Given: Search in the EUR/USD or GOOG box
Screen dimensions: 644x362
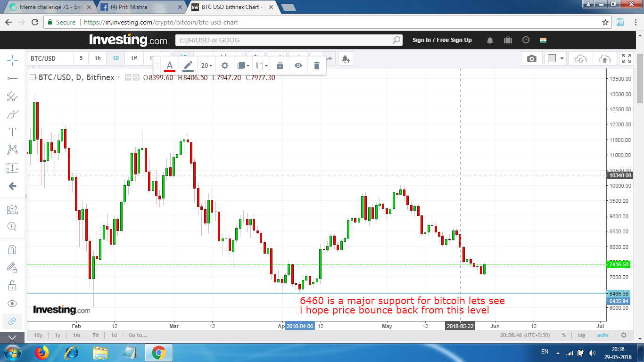Looking at the screenshot, I should pyautogui.click(x=289, y=40).
